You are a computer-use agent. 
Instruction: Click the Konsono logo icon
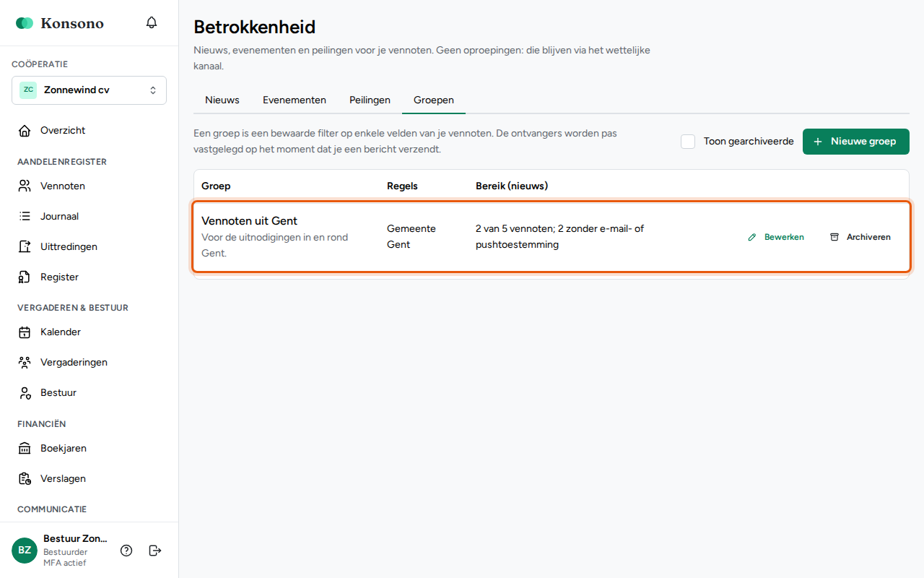pyautogui.click(x=25, y=23)
